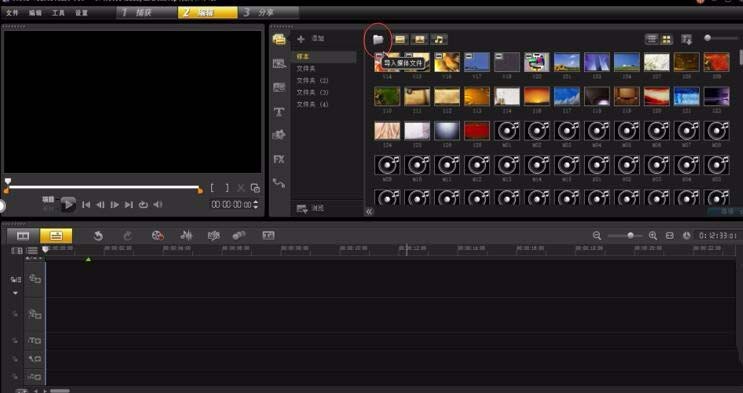The width and height of the screenshot is (743, 393).
Task: Zoom in the timeline with the plus magnifier
Action: tap(652, 236)
